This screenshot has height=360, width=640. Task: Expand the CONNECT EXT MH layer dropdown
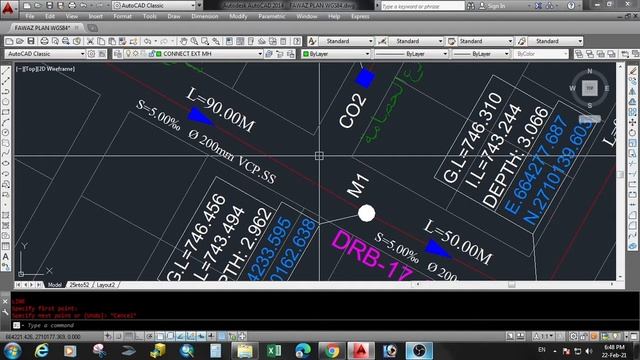tap(260, 54)
